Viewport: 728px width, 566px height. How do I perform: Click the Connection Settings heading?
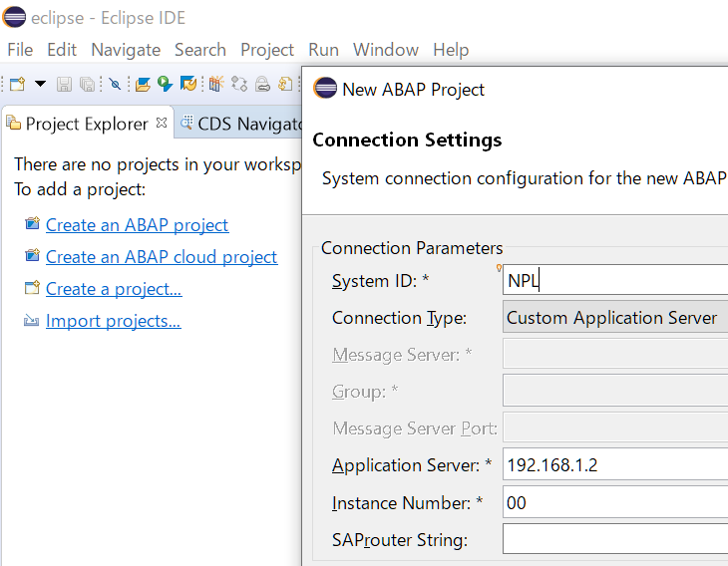click(407, 140)
